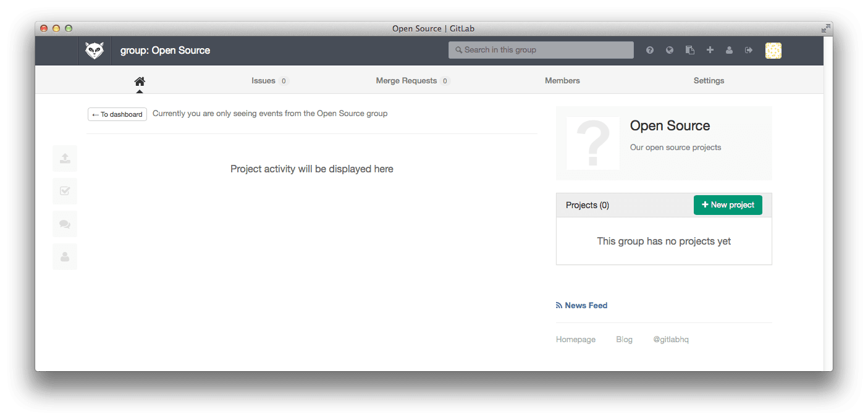Click the RSS icon beside News Feed
Screen dimensions: 868x420
(x=559, y=305)
